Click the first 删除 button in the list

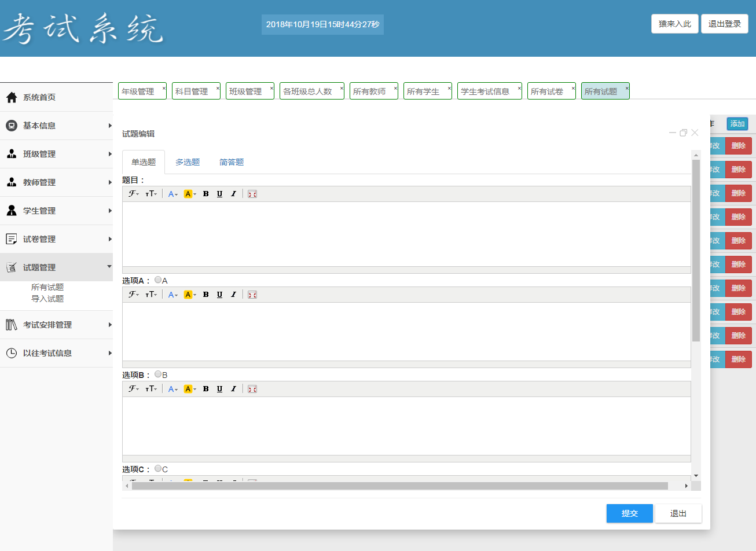(x=739, y=146)
